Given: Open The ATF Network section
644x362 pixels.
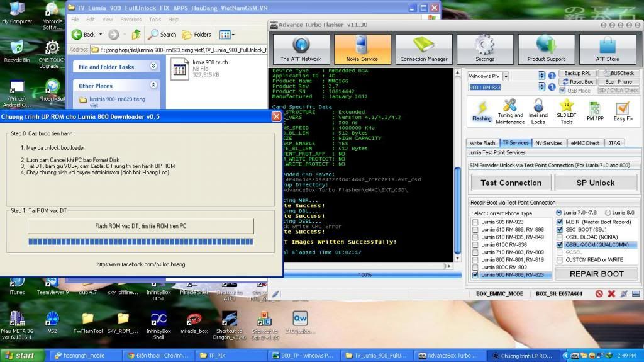Looking at the screenshot, I should pyautogui.click(x=301, y=49).
